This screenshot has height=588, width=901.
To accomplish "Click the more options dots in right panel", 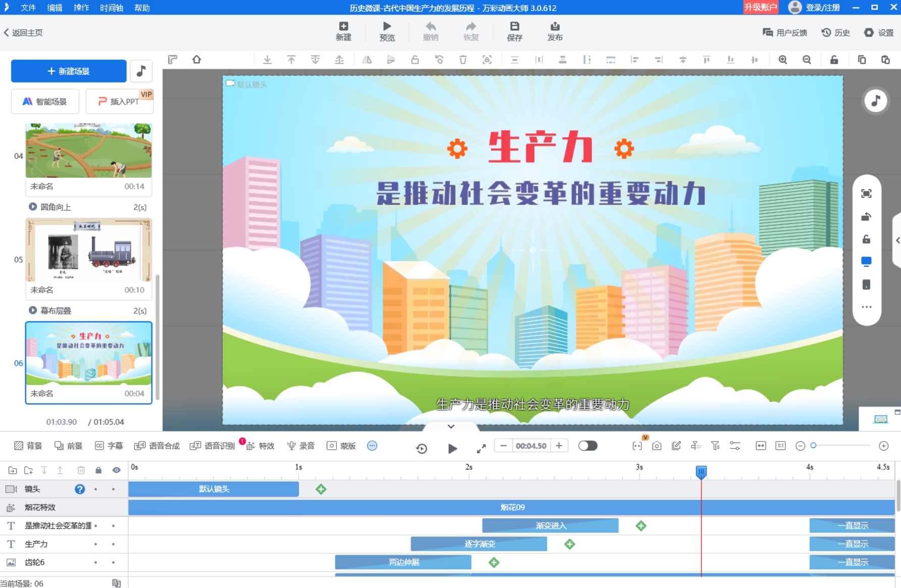I will [867, 307].
